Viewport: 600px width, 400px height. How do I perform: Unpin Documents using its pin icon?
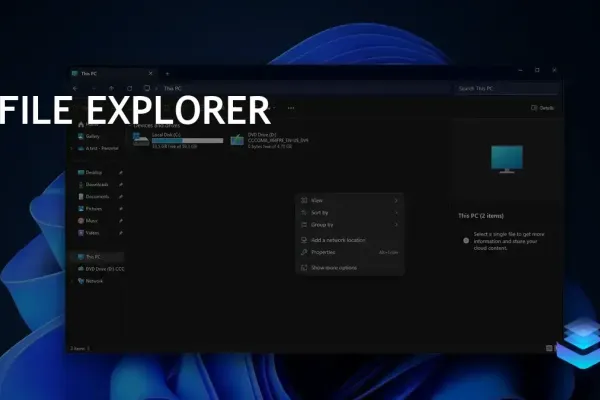point(121,197)
